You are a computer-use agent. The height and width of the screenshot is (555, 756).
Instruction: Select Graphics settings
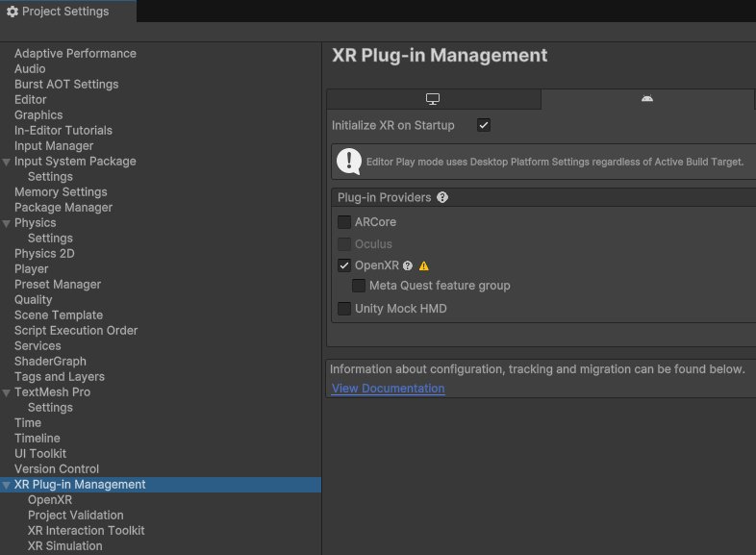(38, 115)
